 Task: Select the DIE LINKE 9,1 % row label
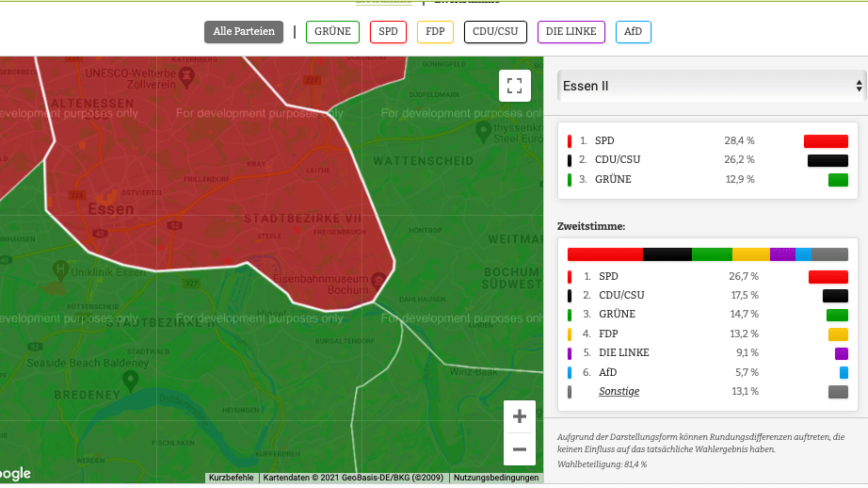(x=624, y=353)
